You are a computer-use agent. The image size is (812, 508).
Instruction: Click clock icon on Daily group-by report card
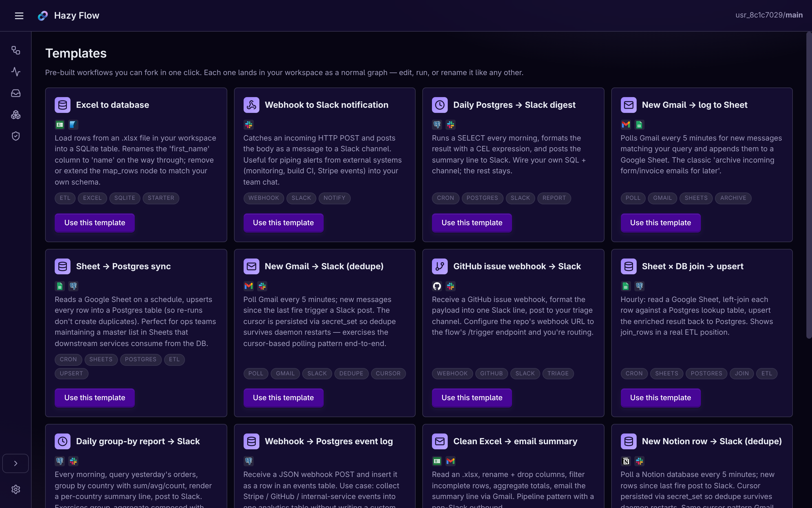click(x=62, y=441)
